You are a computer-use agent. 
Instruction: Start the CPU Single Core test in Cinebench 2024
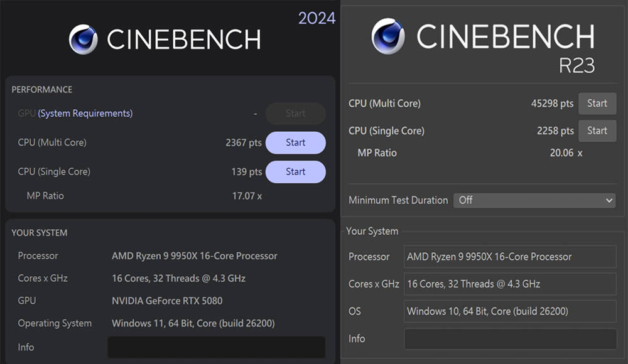[x=295, y=171]
